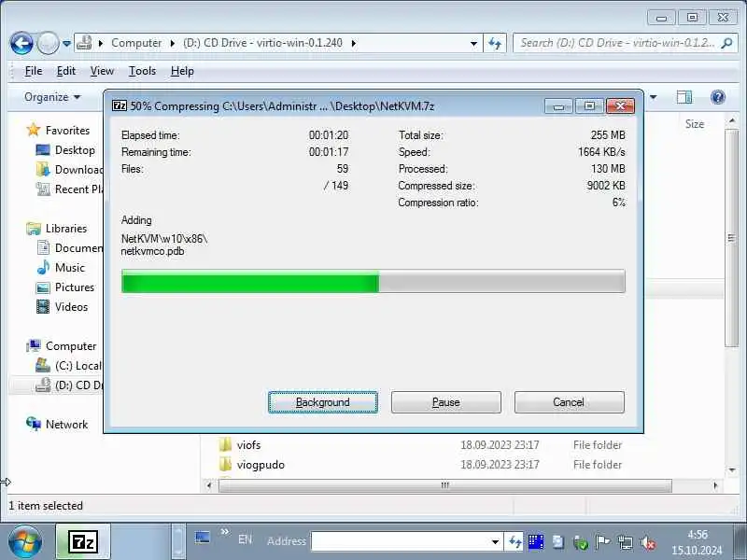The width and height of the screenshot is (747, 560).
Task: Open the File menu
Action: (x=34, y=71)
